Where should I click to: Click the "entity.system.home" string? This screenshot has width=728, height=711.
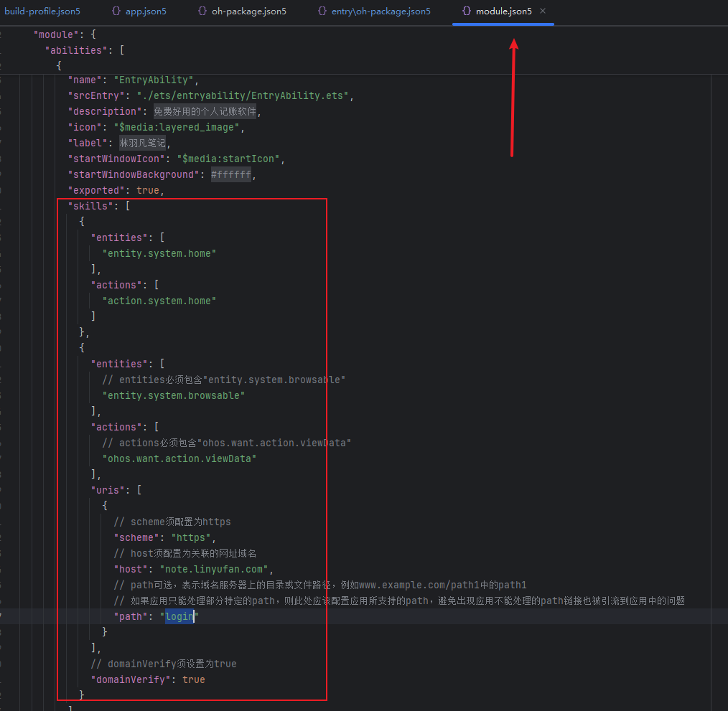tap(159, 253)
